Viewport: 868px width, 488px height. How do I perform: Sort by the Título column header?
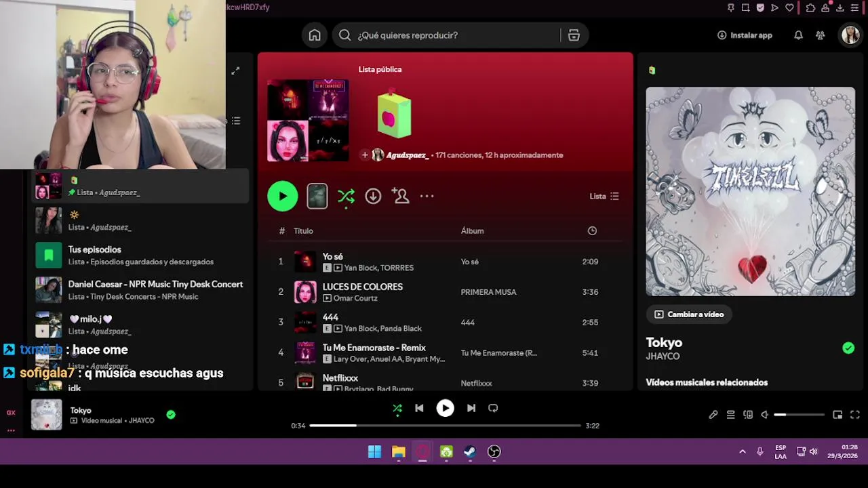pyautogui.click(x=303, y=231)
